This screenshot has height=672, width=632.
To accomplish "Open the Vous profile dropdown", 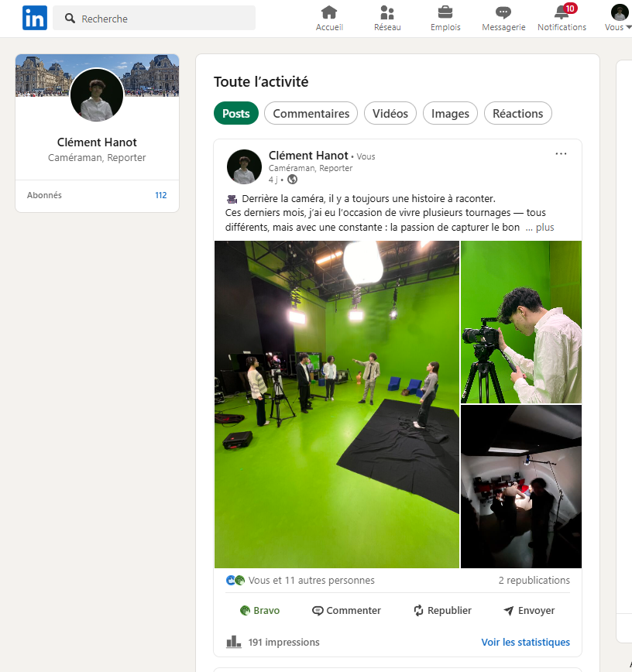I will 619,19.
